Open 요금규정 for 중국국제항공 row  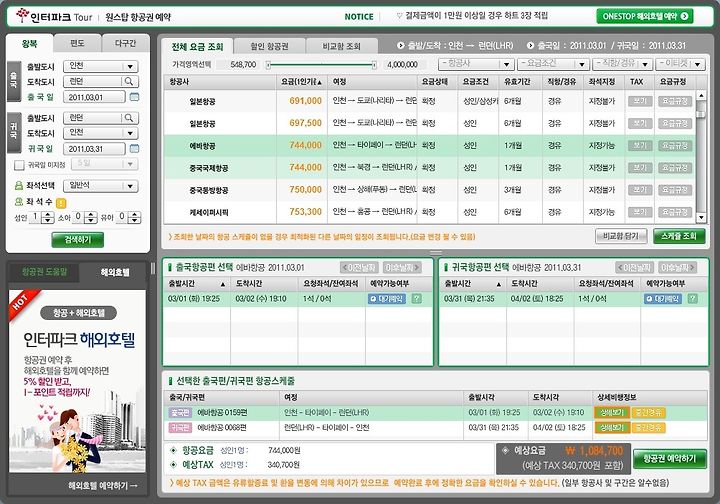pyautogui.click(x=675, y=168)
